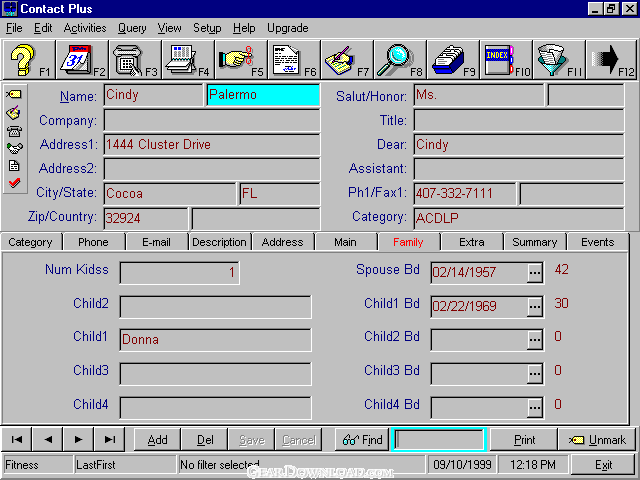The height and width of the screenshot is (480, 640).
Task: Open the Setup menu
Action: [207, 28]
